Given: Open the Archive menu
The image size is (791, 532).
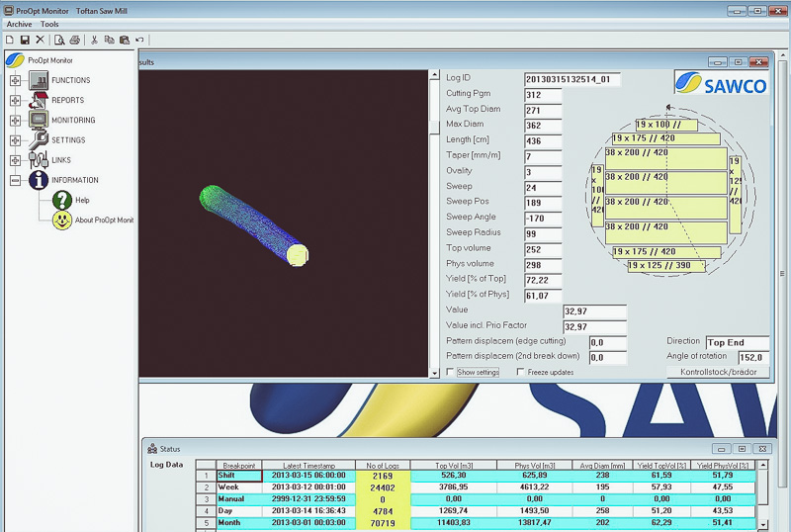Looking at the screenshot, I should click(x=19, y=24).
